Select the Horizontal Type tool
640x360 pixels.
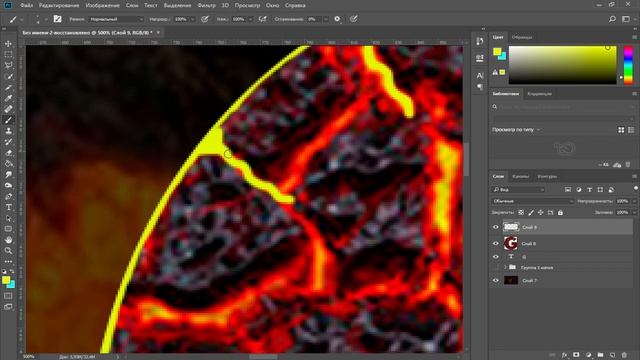click(x=8, y=207)
